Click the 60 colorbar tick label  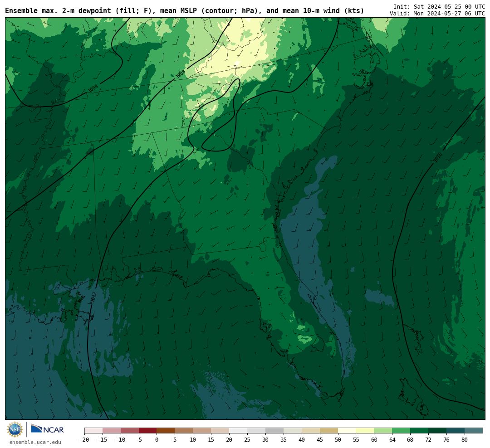point(374,440)
